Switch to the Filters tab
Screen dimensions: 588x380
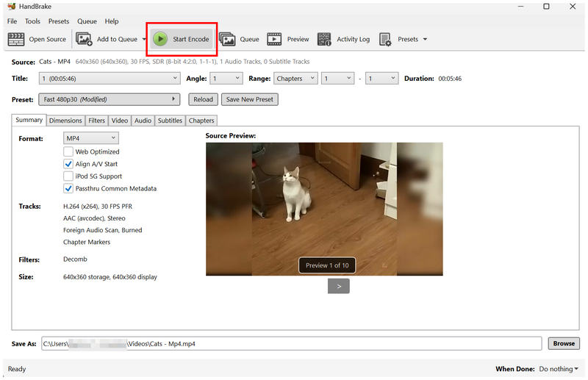pyautogui.click(x=96, y=121)
